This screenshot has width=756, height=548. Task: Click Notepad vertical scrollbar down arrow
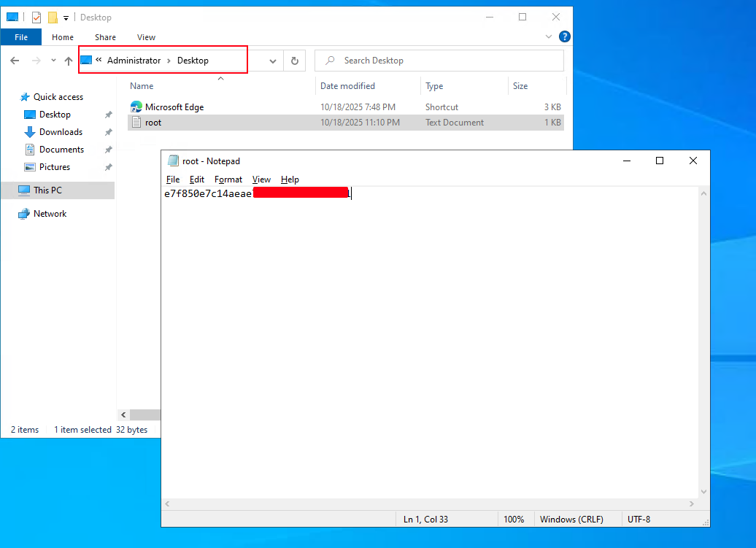[704, 492]
